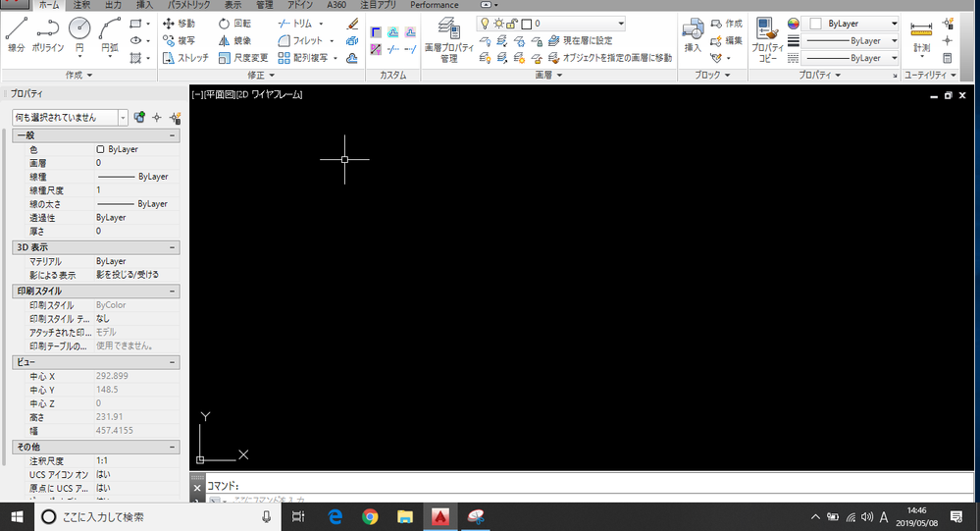
Task: Click Windows search box ここに入力して検索
Action: 156,516
